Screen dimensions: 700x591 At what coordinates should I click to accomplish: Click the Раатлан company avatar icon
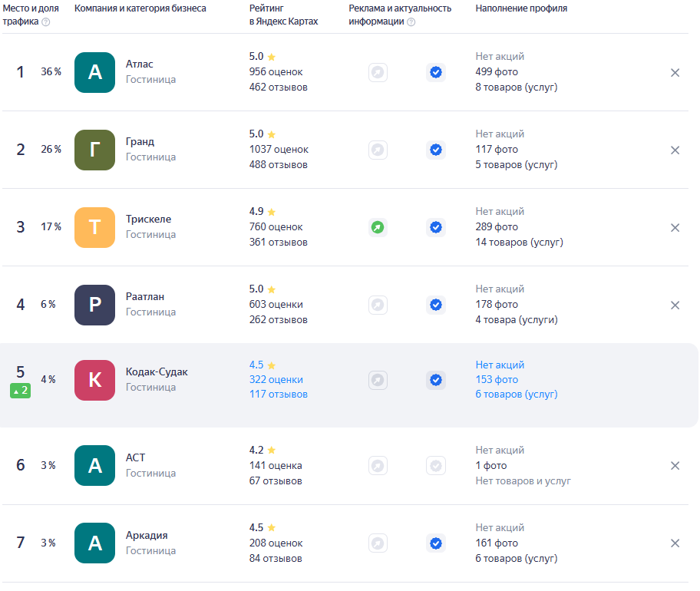94,305
